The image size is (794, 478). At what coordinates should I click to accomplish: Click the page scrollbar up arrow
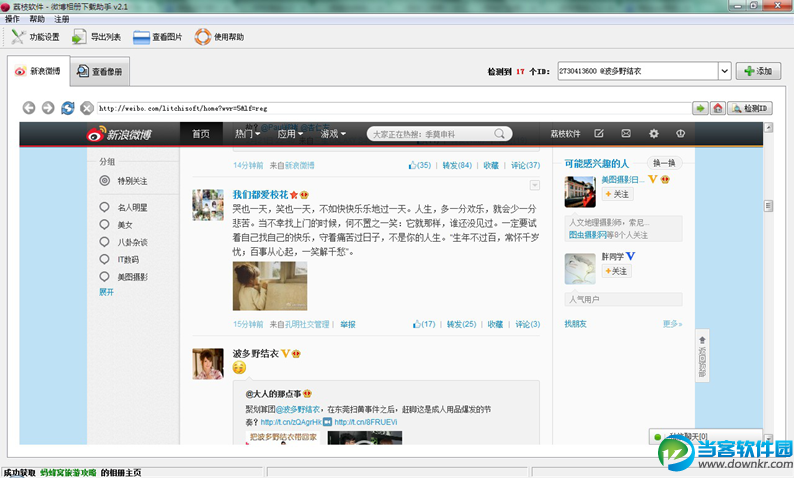click(x=768, y=128)
